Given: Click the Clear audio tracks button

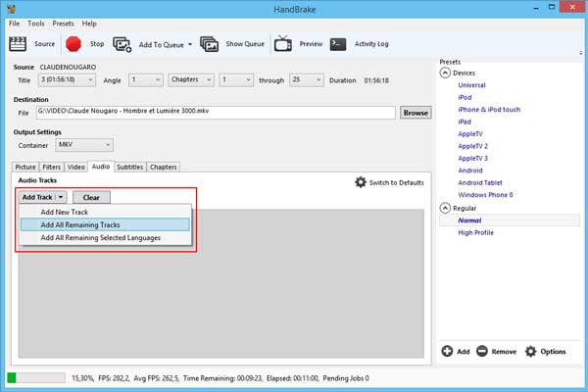Looking at the screenshot, I should 91,197.
